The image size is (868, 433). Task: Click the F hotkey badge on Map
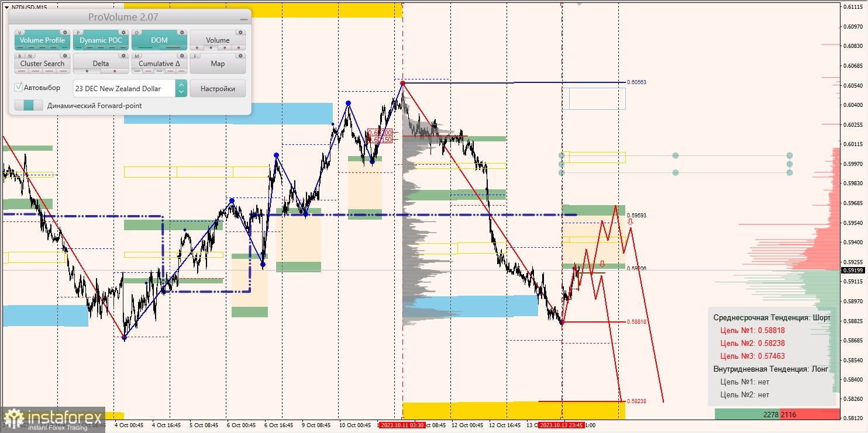click(x=197, y=57)
